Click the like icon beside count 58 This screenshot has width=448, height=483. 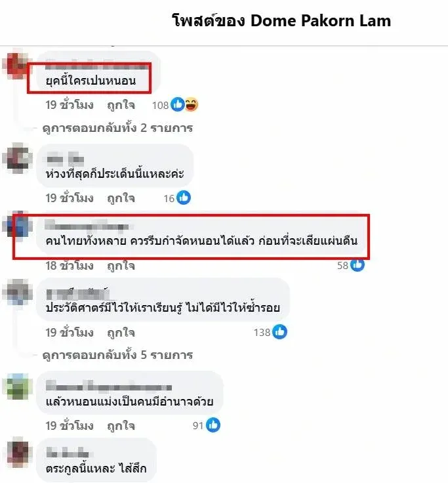coord(357,266)
